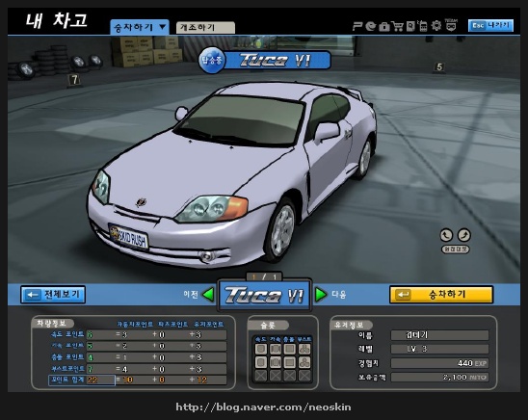The width and height of the screenshot is (528, 420).
Task: Select first-row 부스트 boost slot
Action: [x=304, y=349]
